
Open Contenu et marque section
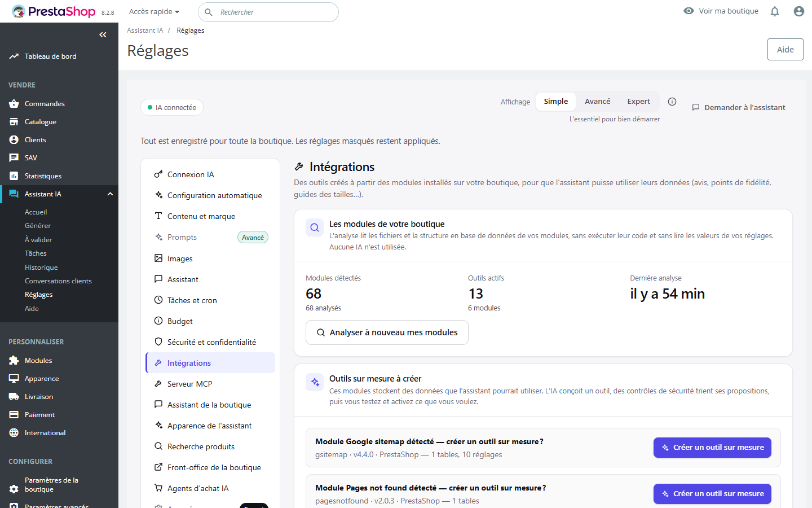[x=210, y=216]
